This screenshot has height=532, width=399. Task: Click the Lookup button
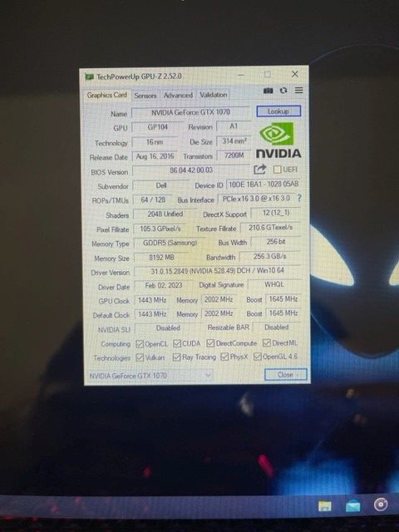278,111
